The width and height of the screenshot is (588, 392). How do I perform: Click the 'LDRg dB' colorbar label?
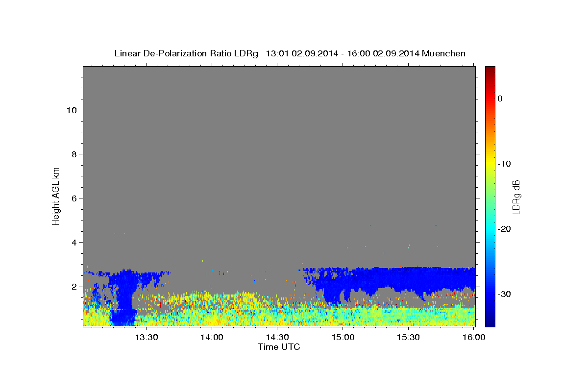tap(516, 196)
